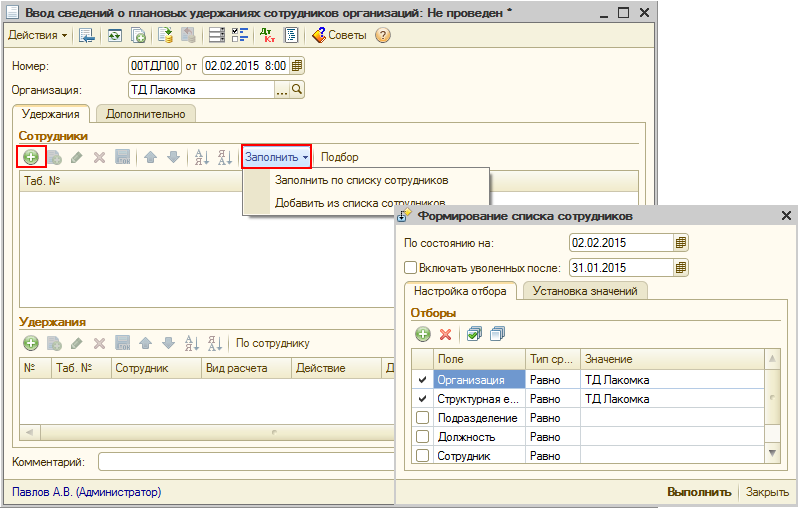Choose Заполнить по списку сотрудников
Screen dimensions: 800x508
pos(360,180)
